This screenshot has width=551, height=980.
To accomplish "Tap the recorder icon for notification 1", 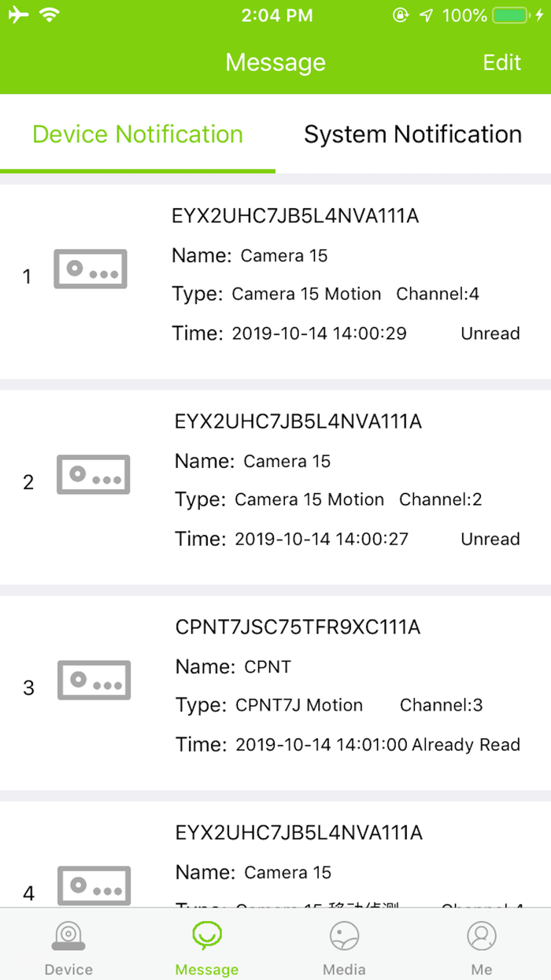I will pyautogui.click(x=91, y=269).
